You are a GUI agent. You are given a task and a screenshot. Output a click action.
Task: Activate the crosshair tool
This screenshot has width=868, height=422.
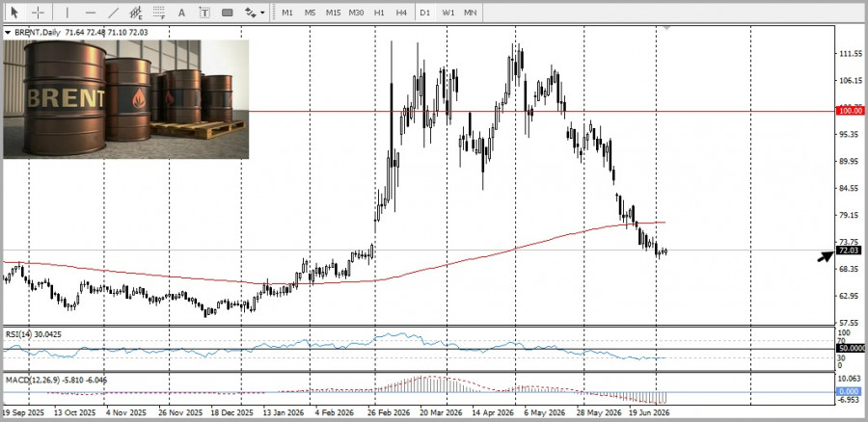point(38,13)
